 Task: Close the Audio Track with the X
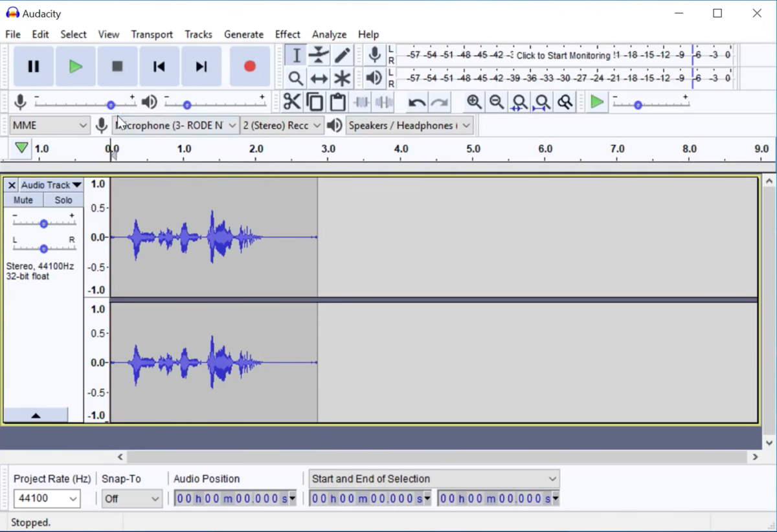point(12,185)
